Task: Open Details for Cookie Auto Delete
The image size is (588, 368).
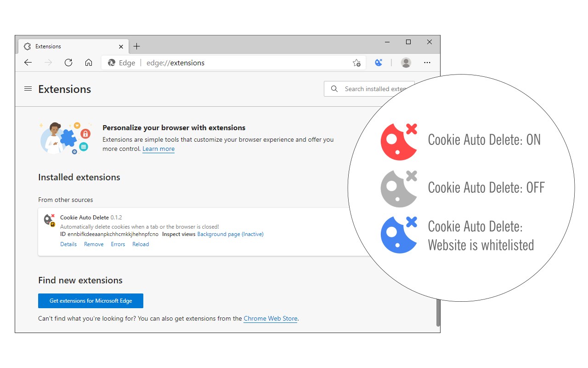Action: click(68, 244)
